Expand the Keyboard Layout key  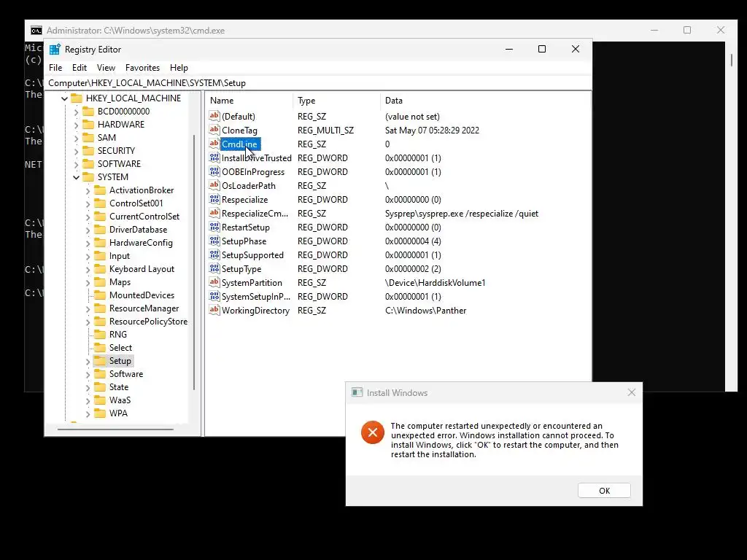click(x=88, y=270)
